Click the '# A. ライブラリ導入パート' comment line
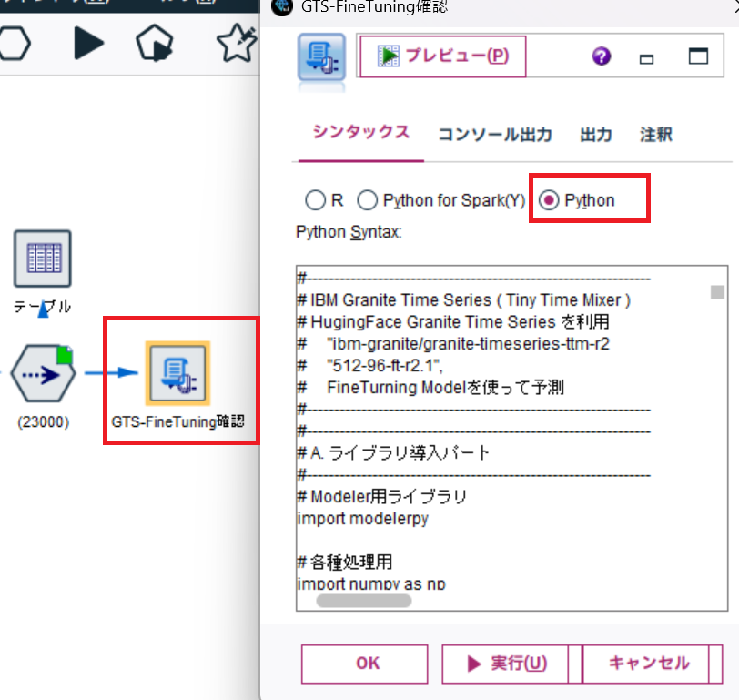 (393, 453)
